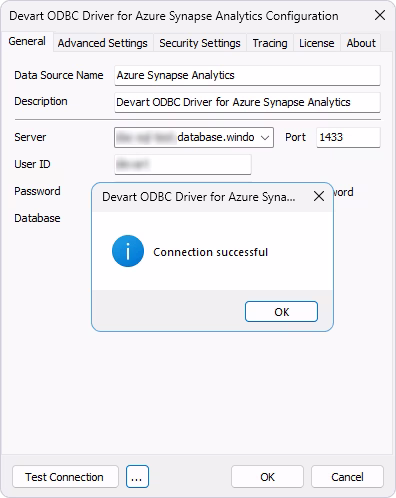Open the Security Settings tab
This screenshot has width=396, height=498.
200,43
